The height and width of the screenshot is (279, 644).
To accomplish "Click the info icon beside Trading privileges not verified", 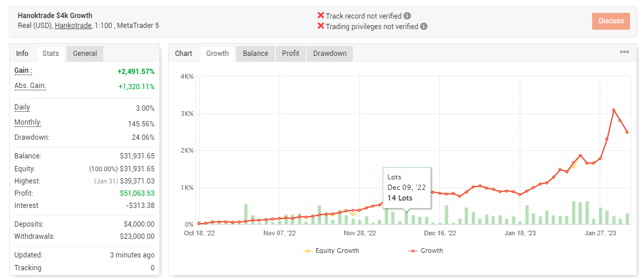I will [x=424, y=26].
